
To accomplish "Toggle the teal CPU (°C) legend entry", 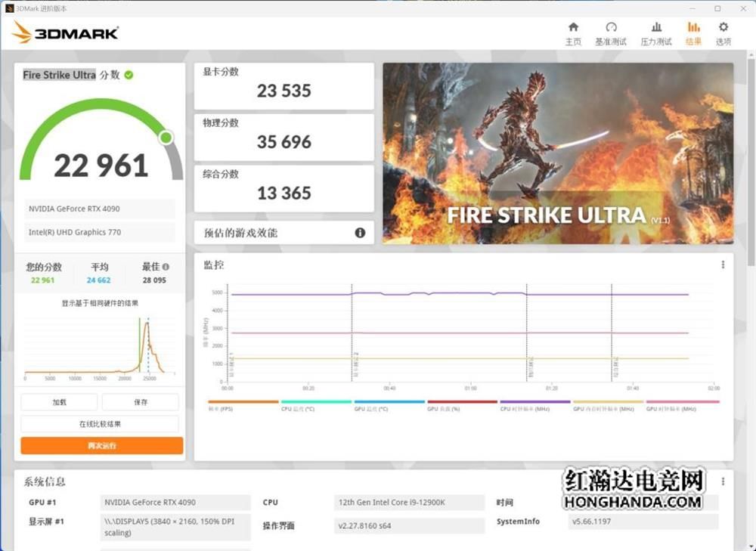I will point(316,405).
